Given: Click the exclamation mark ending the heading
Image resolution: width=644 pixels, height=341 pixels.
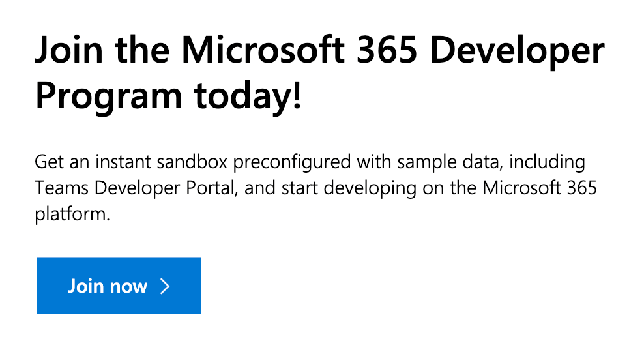Looking at the screenshot, I should (x=298, y=95).
